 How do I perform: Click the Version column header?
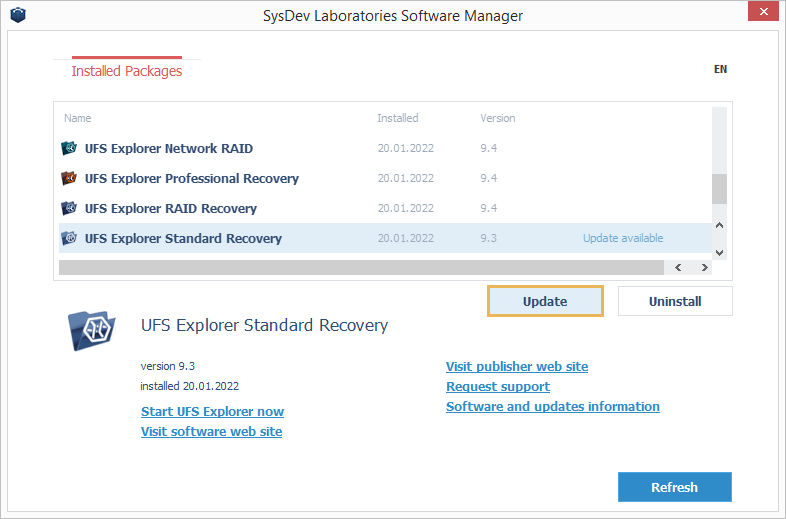pyautogui.click(x=497, y=118)
